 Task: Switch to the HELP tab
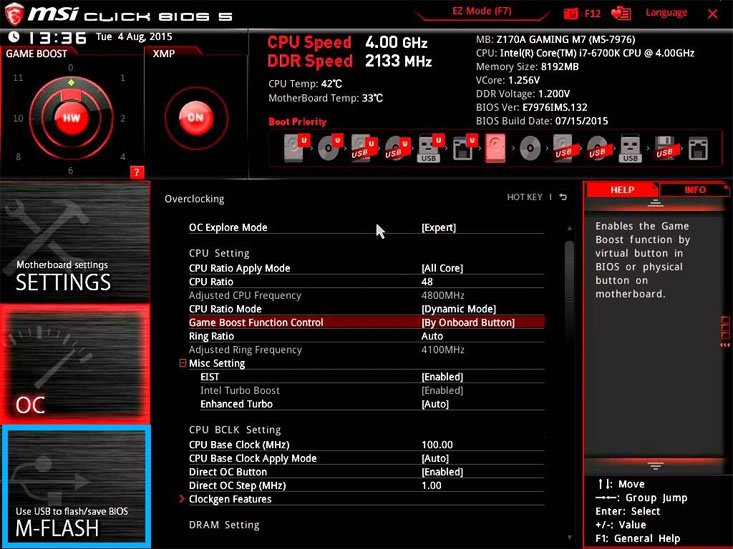[x=622, y=190]
